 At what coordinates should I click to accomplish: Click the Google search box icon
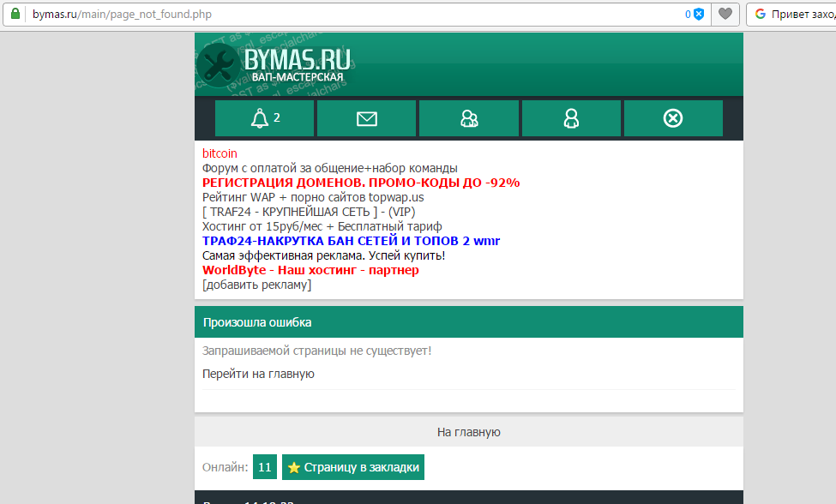tap(761, 14)
